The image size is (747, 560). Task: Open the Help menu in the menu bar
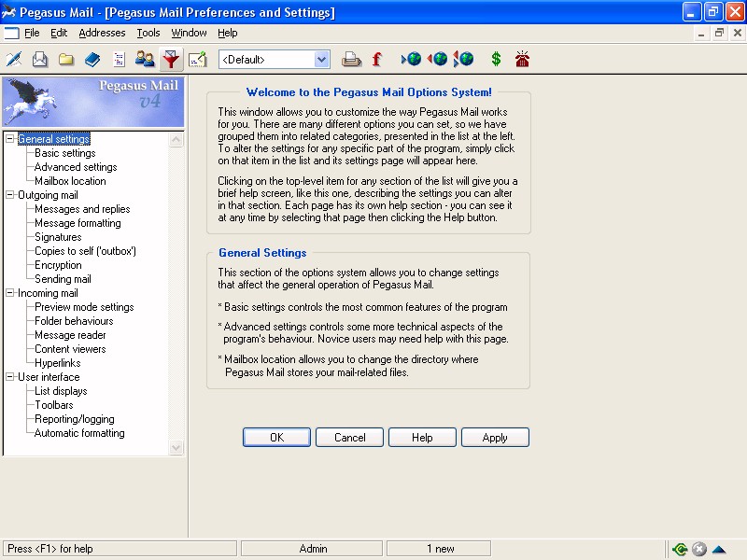[x=228, y=33]
